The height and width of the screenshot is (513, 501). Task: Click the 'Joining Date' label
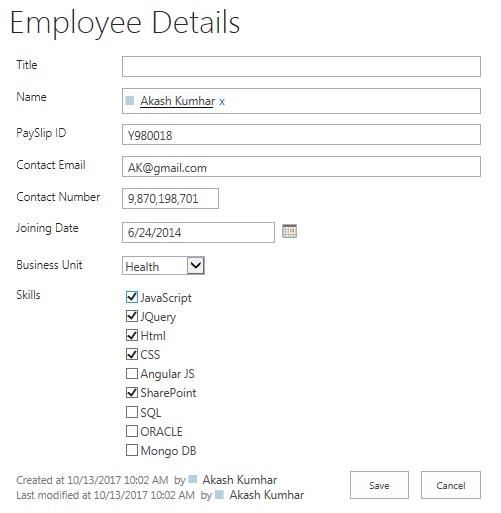click(47, 228)
